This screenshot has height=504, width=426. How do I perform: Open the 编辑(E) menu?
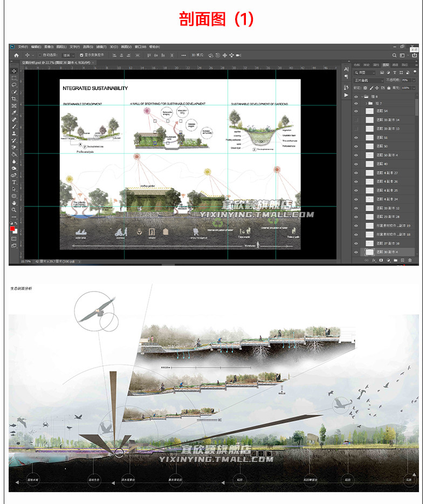(x=36, y=47)
